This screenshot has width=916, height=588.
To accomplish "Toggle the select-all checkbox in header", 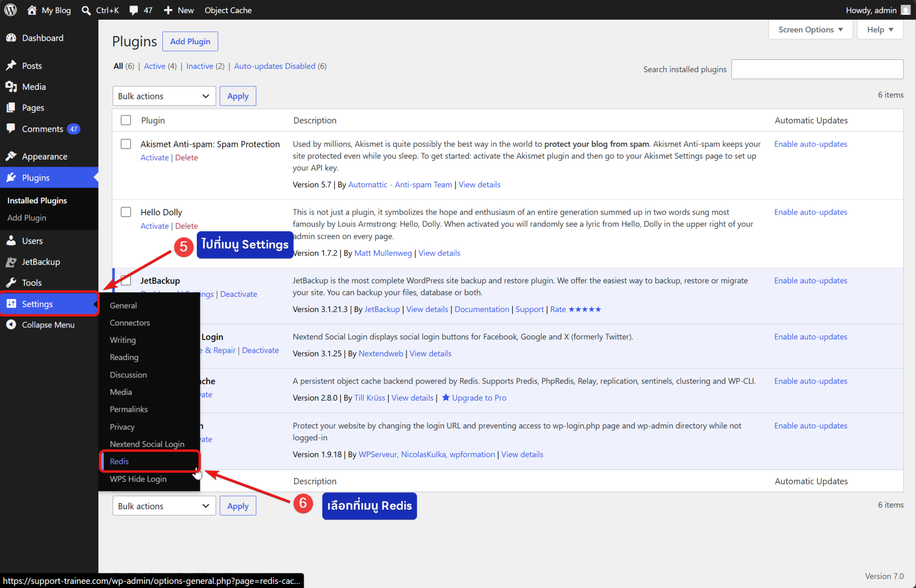I will pos(126,120).
